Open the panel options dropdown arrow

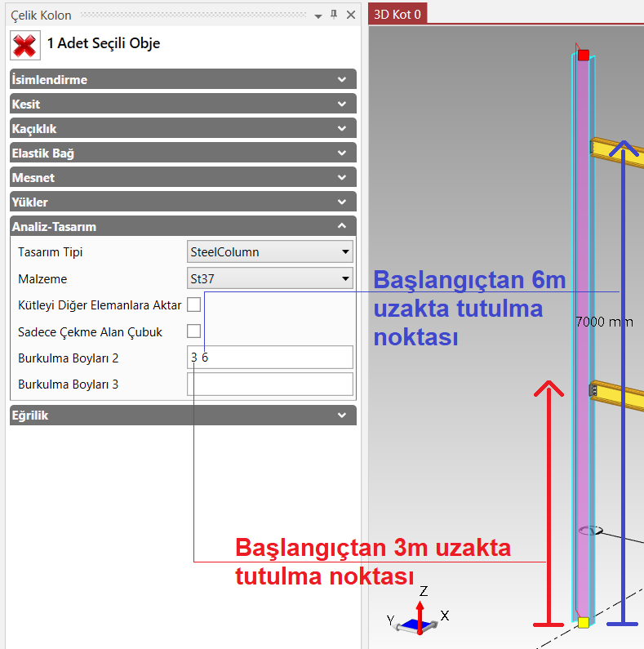318,16
